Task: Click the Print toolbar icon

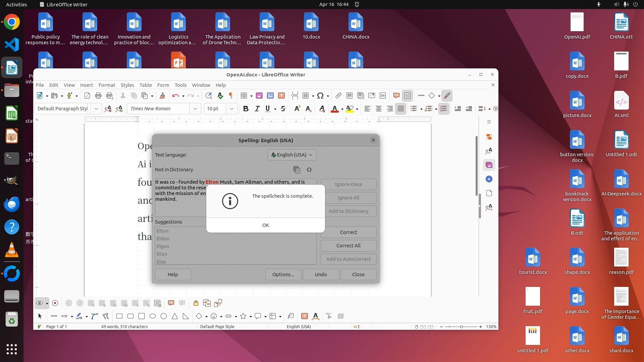Action: click(98, 96)
